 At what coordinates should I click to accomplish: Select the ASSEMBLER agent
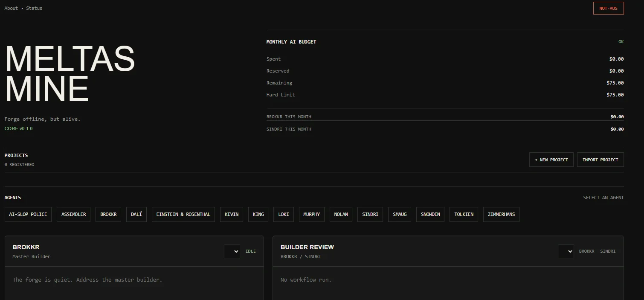point(74,214)
